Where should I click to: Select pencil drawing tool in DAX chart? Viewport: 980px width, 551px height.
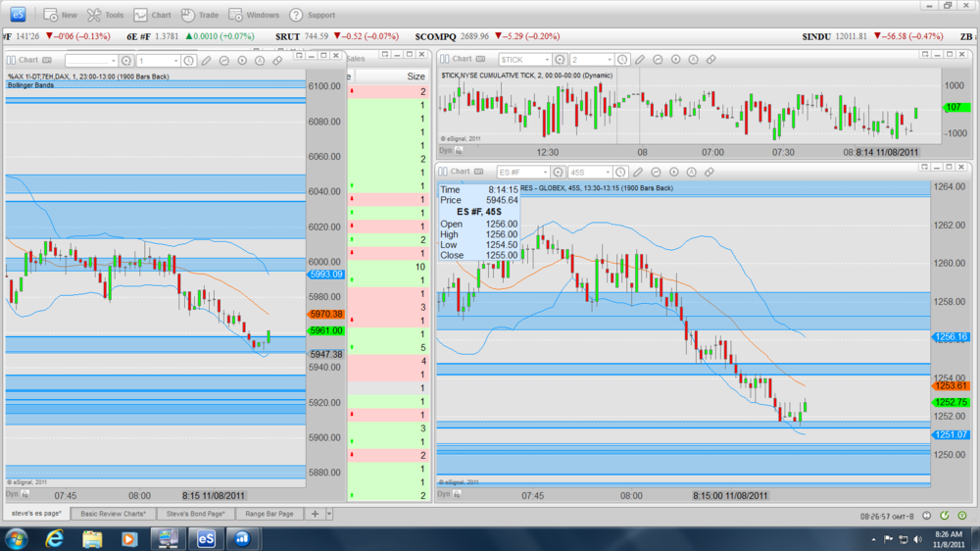206,61
